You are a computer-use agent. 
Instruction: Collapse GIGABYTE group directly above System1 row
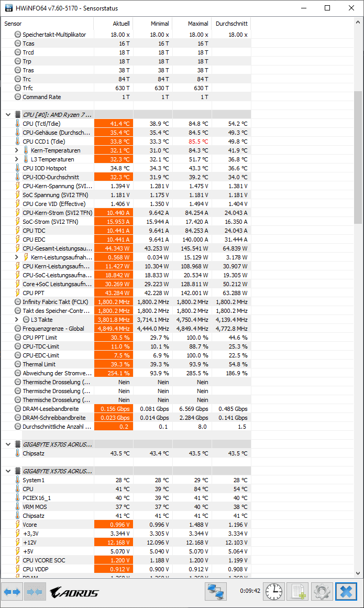pyautogui.click(x=8, y=471)
